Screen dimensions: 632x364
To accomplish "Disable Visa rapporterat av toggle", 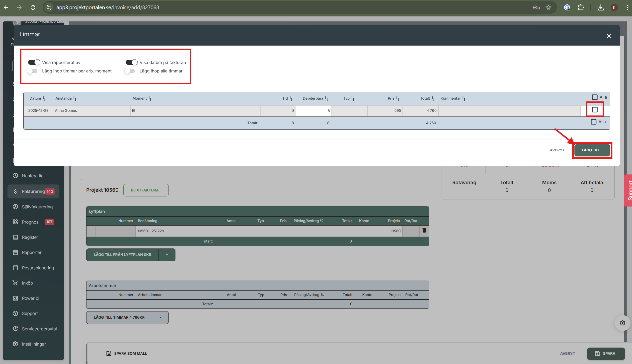I will click(x=34, y=62).
